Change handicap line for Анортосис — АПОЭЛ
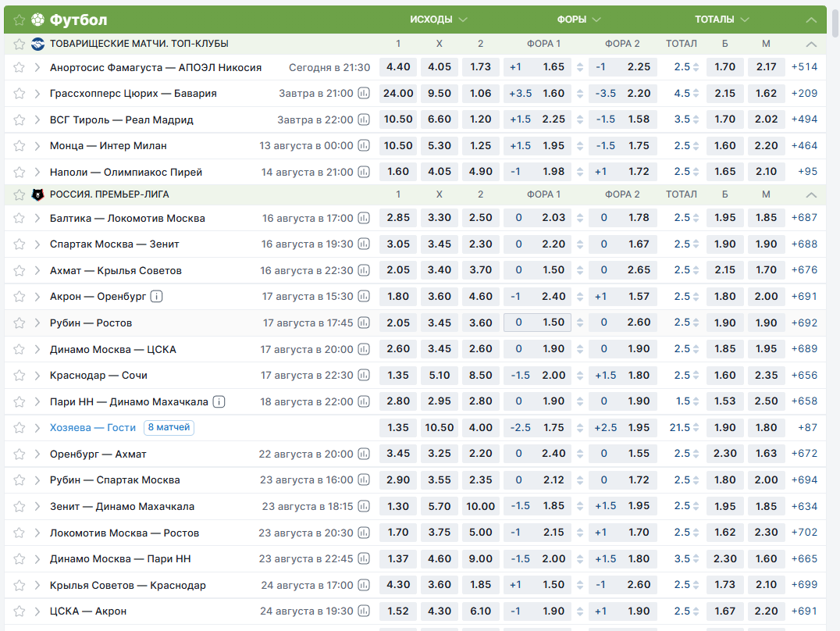This screenshot has width=840, height=631. (579, 67)
